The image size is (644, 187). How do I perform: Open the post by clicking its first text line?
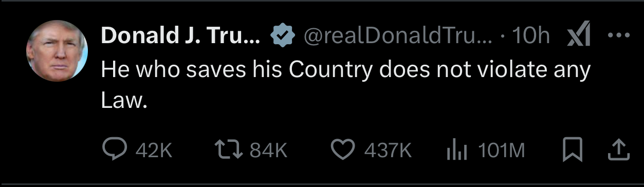[345, 69]
